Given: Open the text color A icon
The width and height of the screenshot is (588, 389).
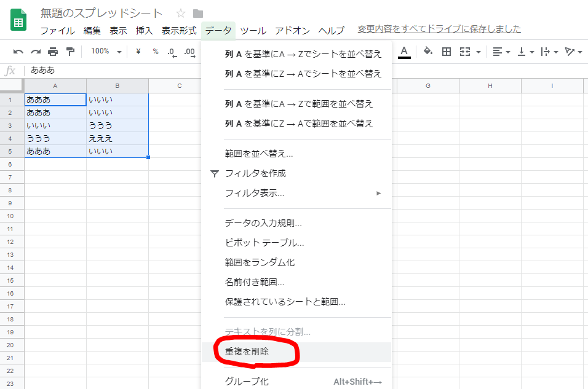Looking at the screenshot, I should (404, 52).
